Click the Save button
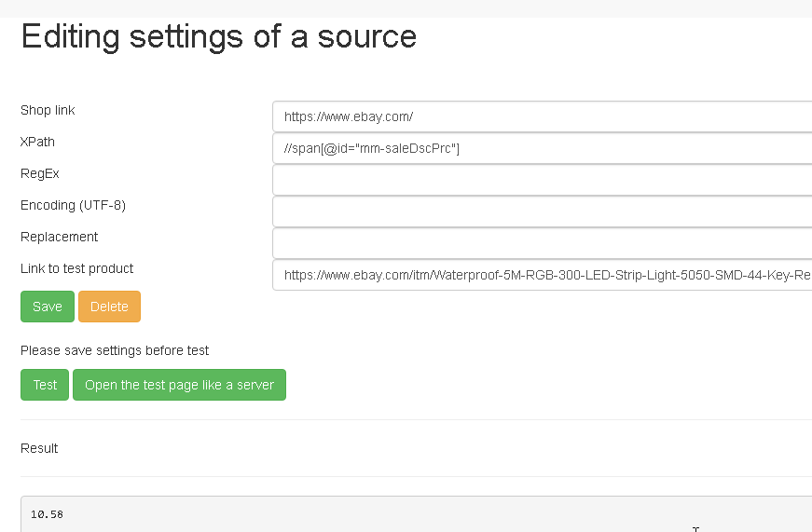Screen dimensions: 812x532 (x=48, y=307)
